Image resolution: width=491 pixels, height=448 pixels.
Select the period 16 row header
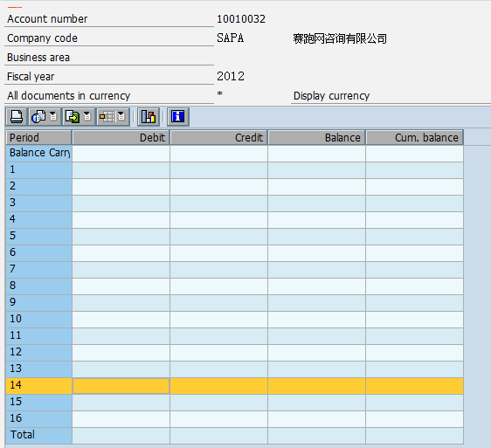tap(38, 418)
